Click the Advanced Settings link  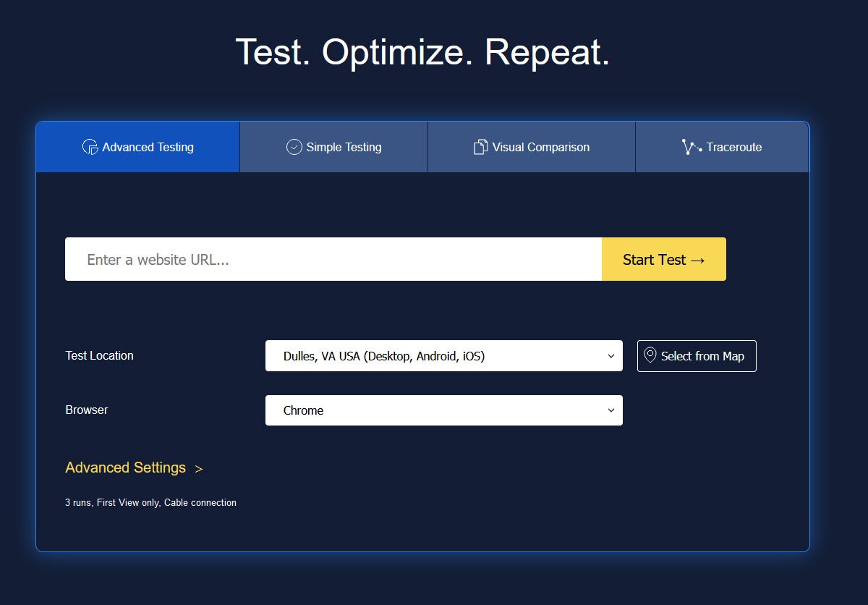(x=126, y=467)
